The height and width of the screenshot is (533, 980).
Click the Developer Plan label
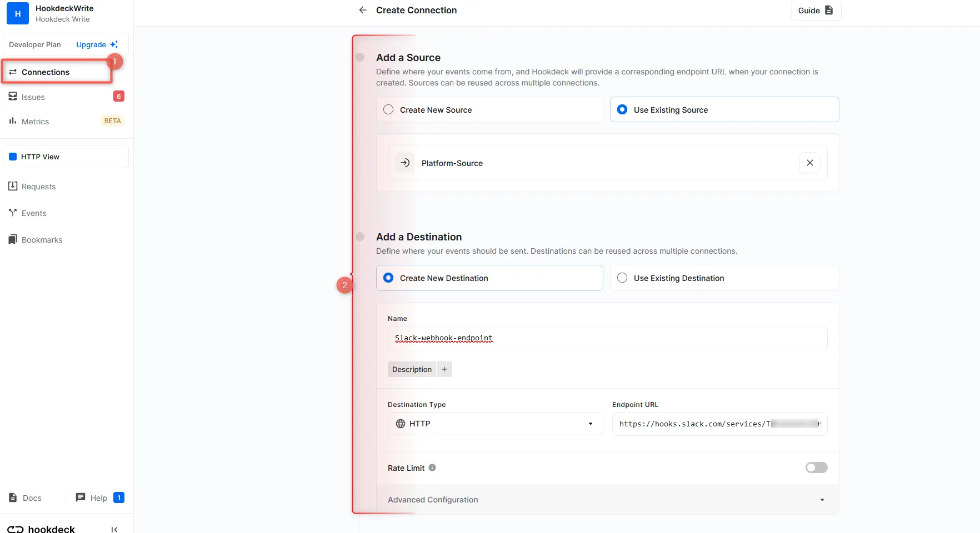pos(35,44)
